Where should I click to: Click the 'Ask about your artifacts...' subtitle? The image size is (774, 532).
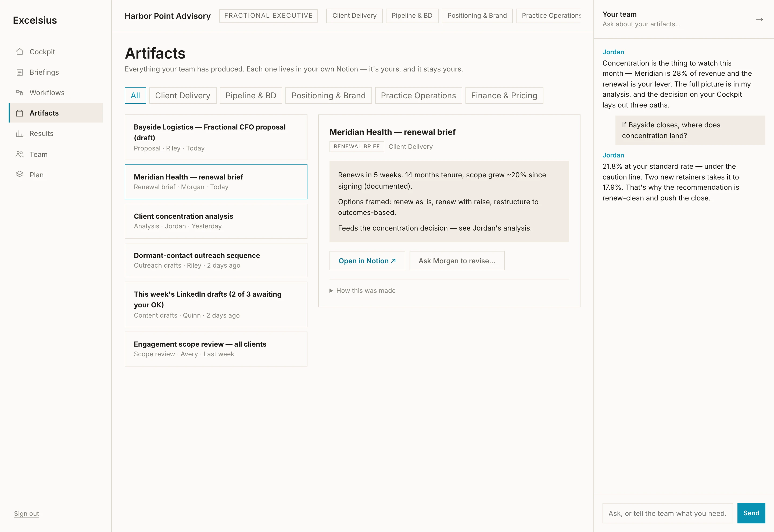641,24
